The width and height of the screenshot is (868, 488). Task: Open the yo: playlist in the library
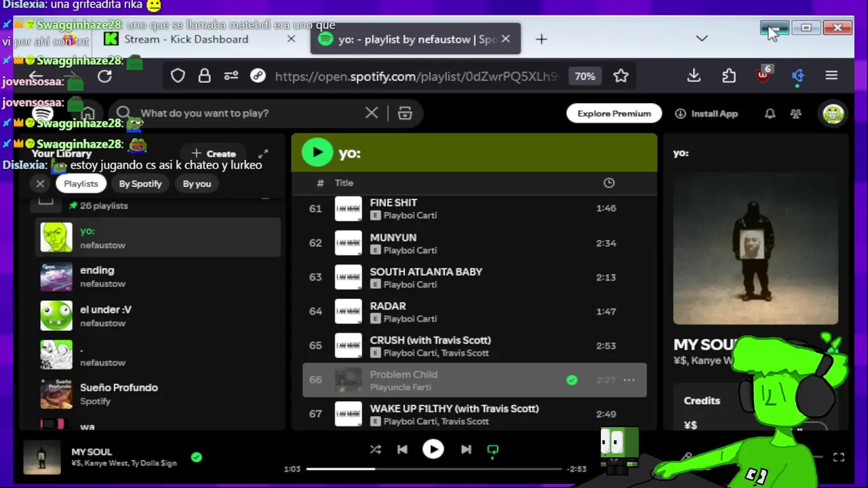[x=158, y=237]
